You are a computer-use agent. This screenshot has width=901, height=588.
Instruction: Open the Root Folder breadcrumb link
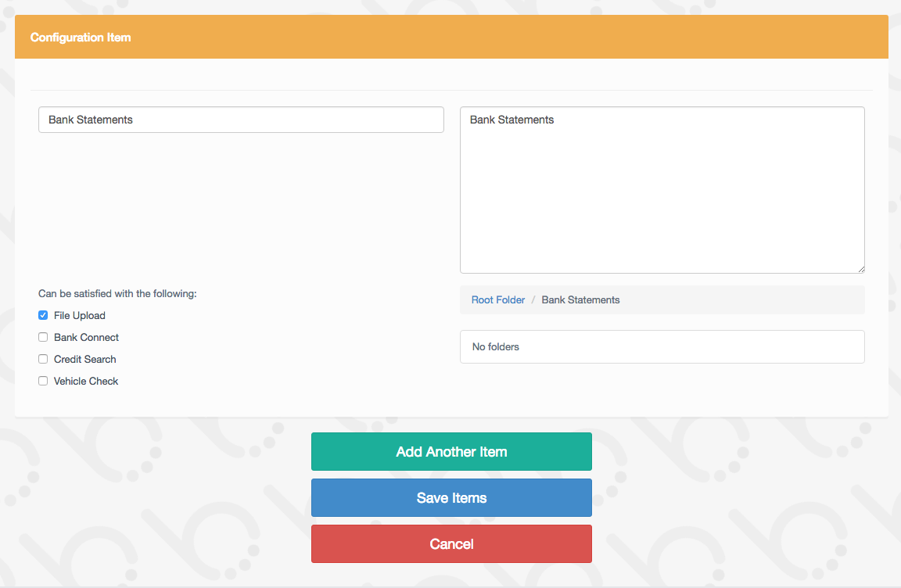tap(497, 300)
